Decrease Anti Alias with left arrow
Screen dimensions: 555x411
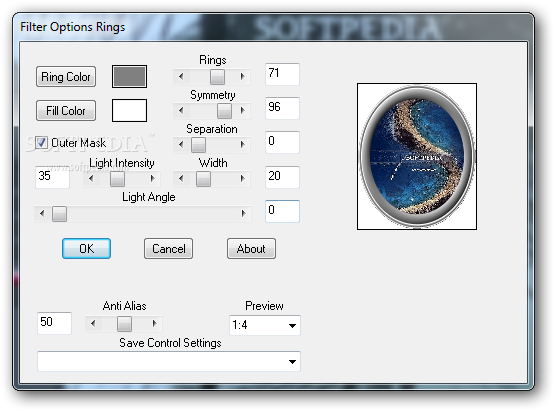[93, 324]
